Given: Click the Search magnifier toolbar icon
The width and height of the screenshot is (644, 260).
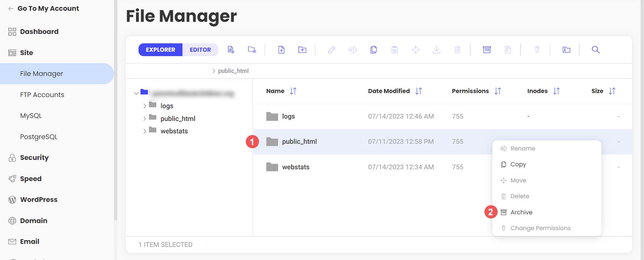Looking at the screenshot, I should [596, 50].
